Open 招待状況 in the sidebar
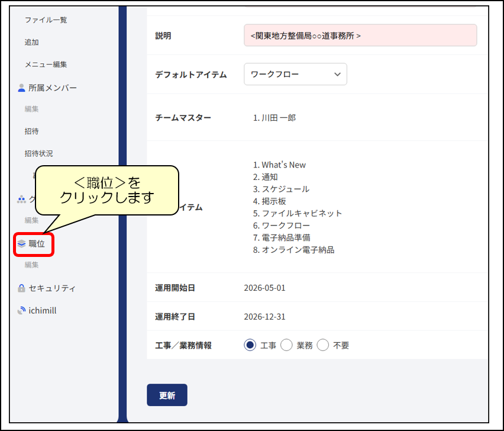This screenshot has width=504, height=431. coord(39,153)
